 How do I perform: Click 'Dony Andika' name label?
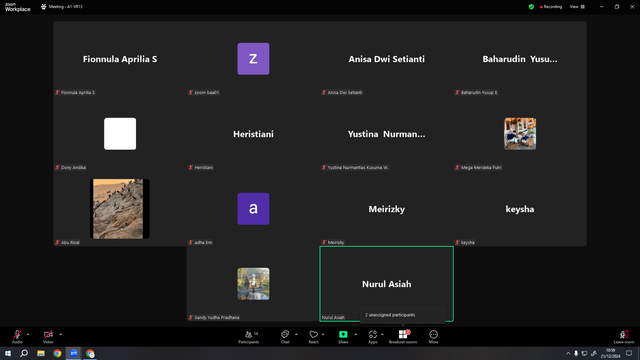coord(73,167)
